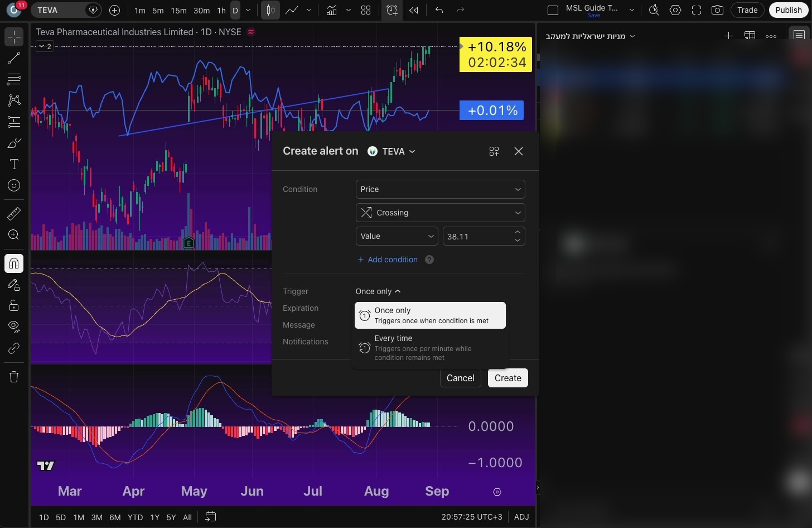Open the layout setup grid icon
The image size is (812, 528).
(x=366, y=10)
